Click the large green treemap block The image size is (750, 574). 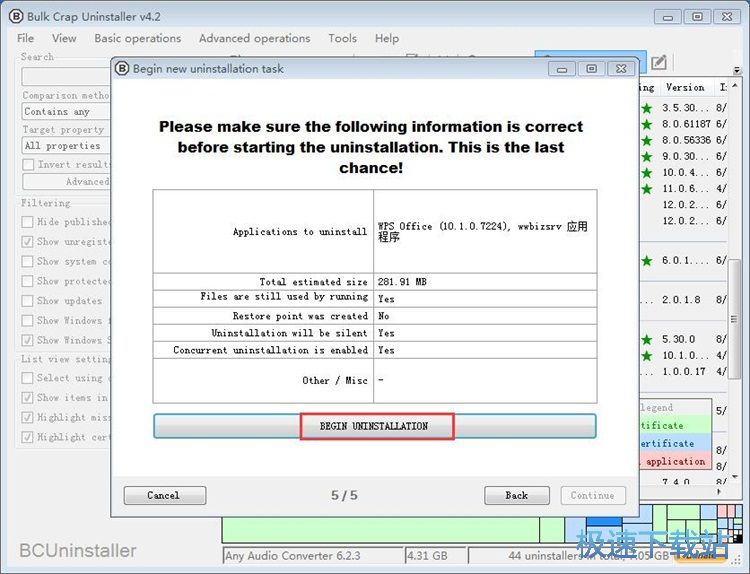(381, 530)
